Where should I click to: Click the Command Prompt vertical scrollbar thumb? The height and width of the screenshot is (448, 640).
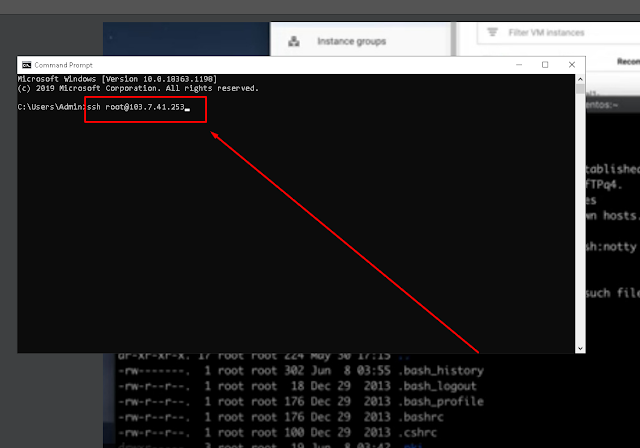pos(580,89)
